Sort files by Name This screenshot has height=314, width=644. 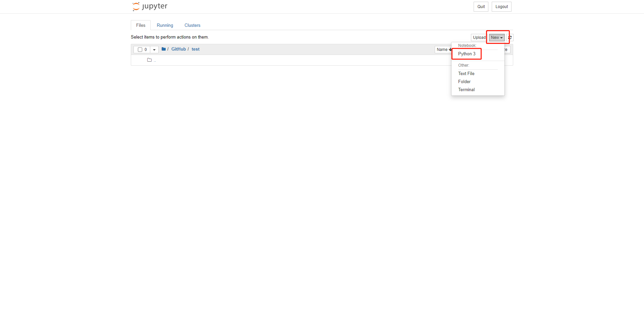coord(444,50)
